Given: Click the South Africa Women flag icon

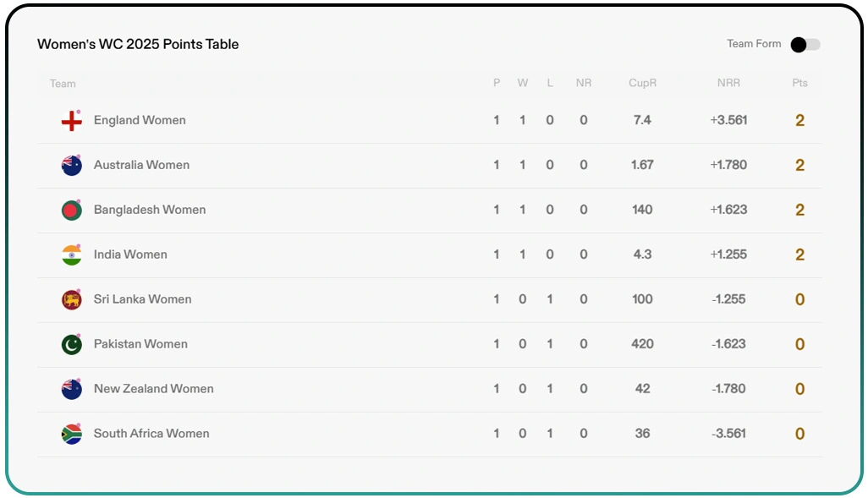Looking at the screenshot, I should click(x=72, y=435).
